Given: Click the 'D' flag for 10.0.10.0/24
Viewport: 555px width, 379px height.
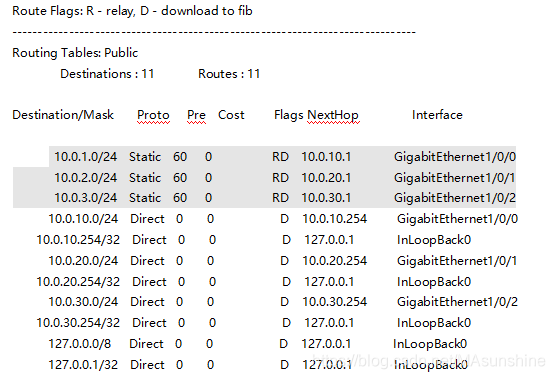Looking at the screenshot, I should click(284, 219).
